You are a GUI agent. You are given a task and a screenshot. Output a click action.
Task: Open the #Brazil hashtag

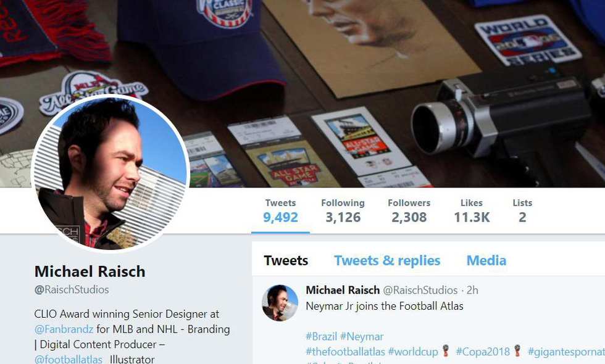point(322,337)
